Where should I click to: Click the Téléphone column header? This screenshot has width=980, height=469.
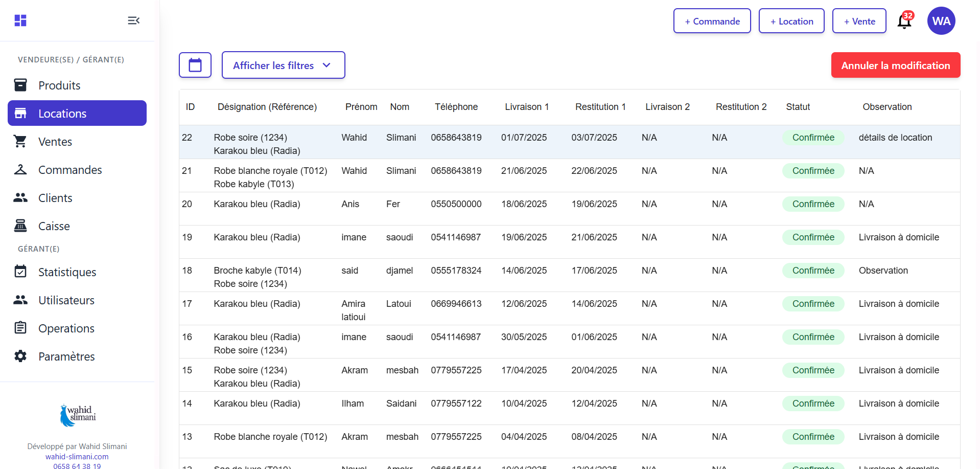[456, 107]
